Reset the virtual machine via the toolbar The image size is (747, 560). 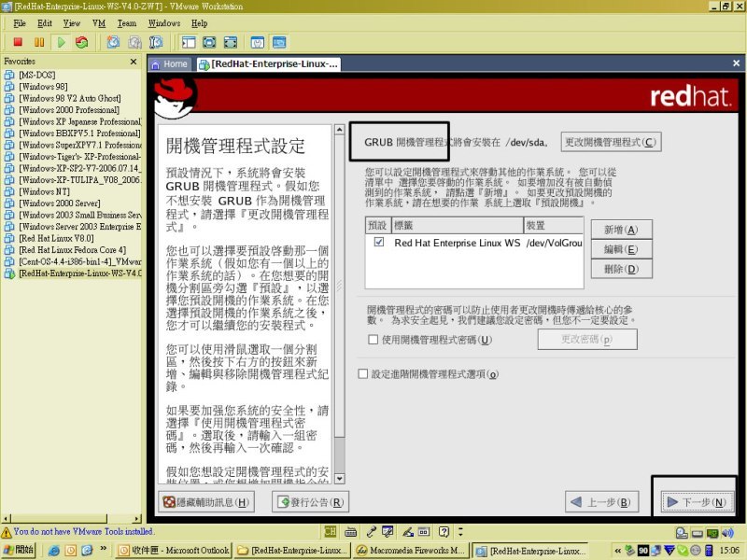[x=82, y=42]
